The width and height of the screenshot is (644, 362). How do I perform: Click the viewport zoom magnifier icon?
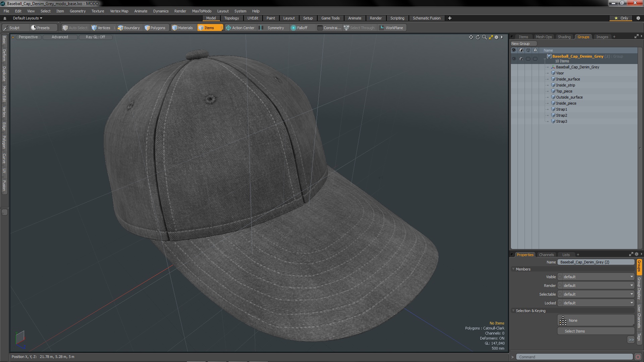484,37
